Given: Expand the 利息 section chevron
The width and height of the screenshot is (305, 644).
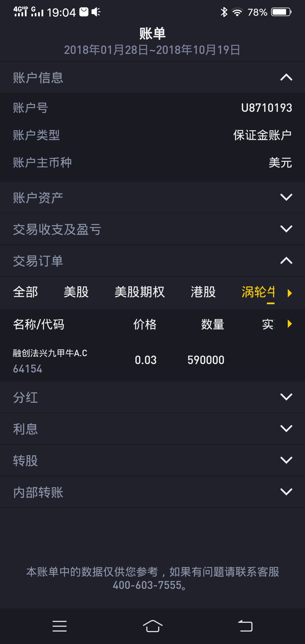Looking at the screenshot, I should pyautogui.click(x=286, y=429).
